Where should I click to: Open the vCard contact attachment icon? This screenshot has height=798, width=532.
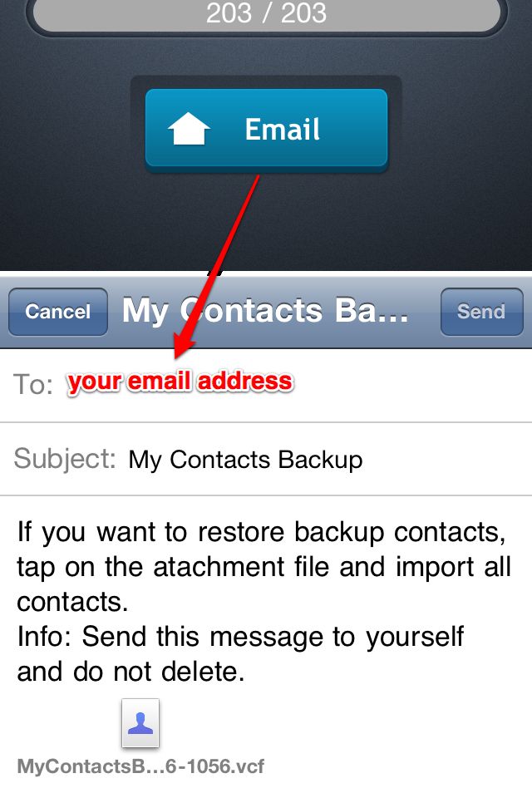point(140,722)
